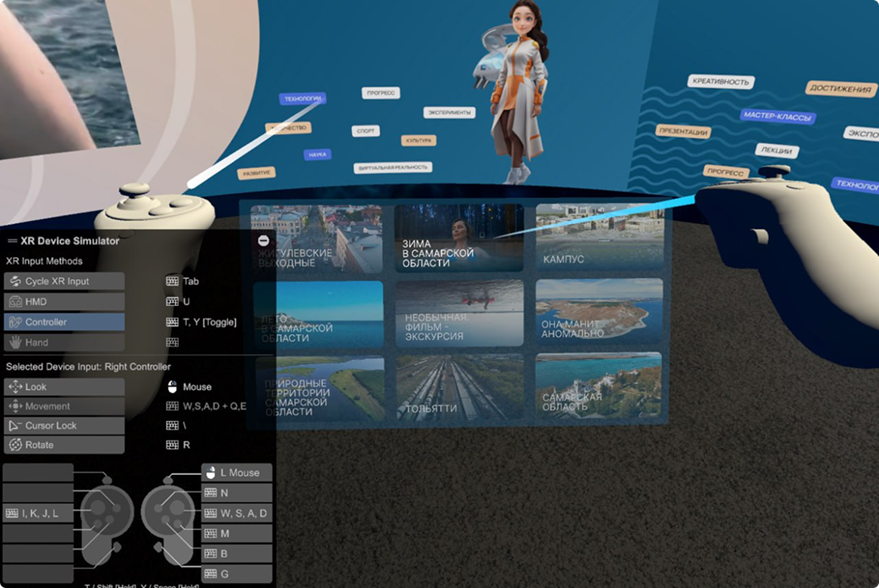This screenshot has width=879, height=588.
Task: Select the white ПРОГРЕСС tag
Action: tap(381, 93)
